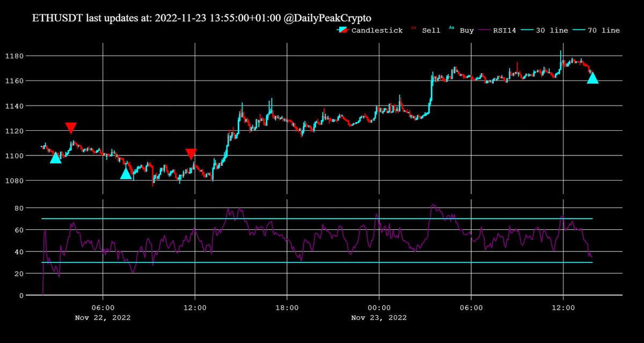The width and height of the screenshot is (644, 343).
Task: Click the red Sell triangle at 1100 before 12:00
Action: click(x=192, y=154)
